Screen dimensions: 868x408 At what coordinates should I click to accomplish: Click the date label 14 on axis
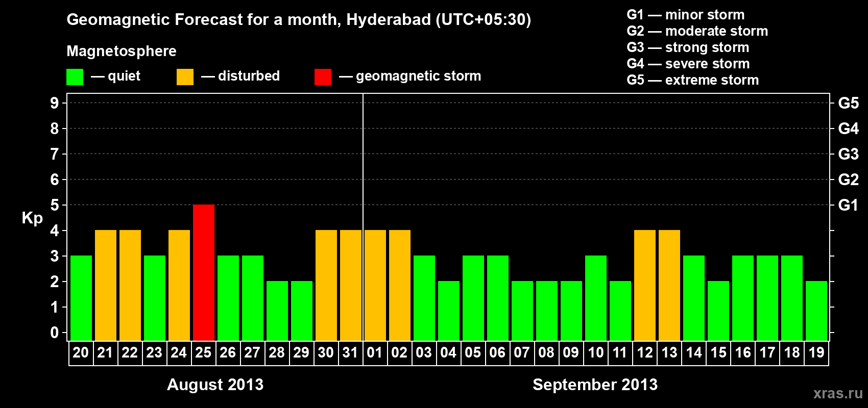coord(694,353)
